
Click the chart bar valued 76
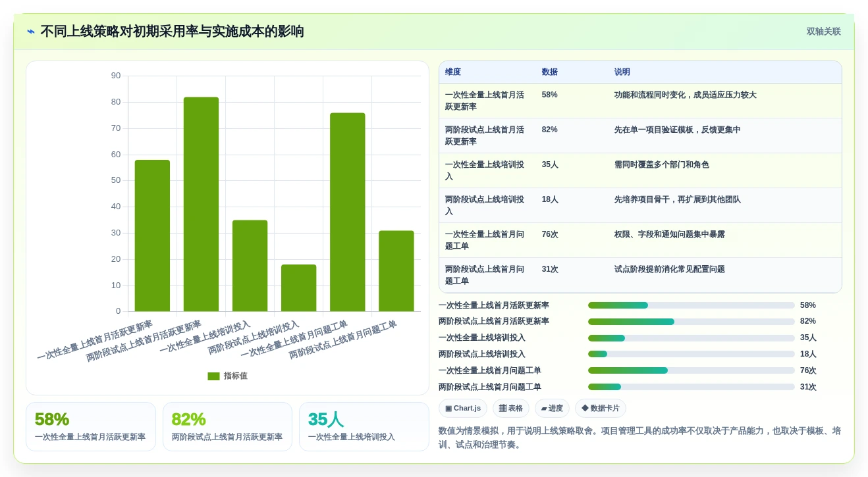pyautogui.click(x=348, y=212)
